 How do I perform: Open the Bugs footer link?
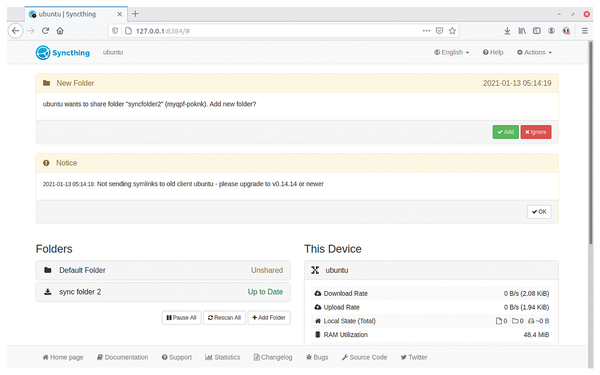(317, 357)
